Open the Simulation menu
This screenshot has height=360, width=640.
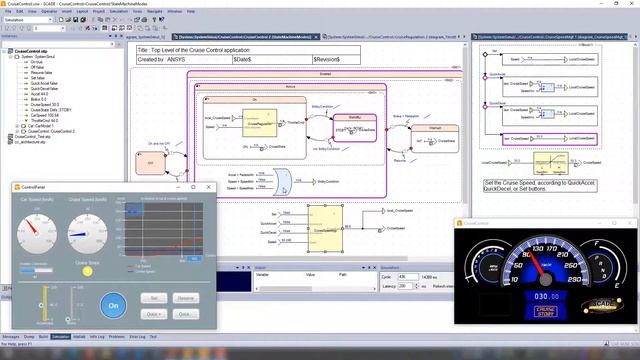[x=119, y=11]
